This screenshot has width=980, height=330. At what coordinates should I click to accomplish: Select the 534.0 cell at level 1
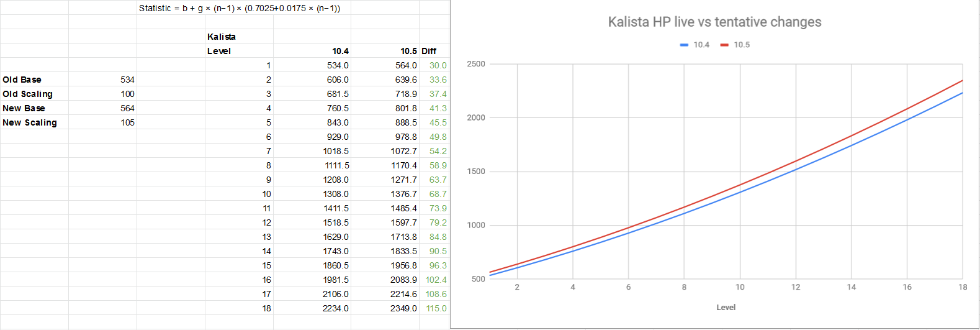(312, 65)
